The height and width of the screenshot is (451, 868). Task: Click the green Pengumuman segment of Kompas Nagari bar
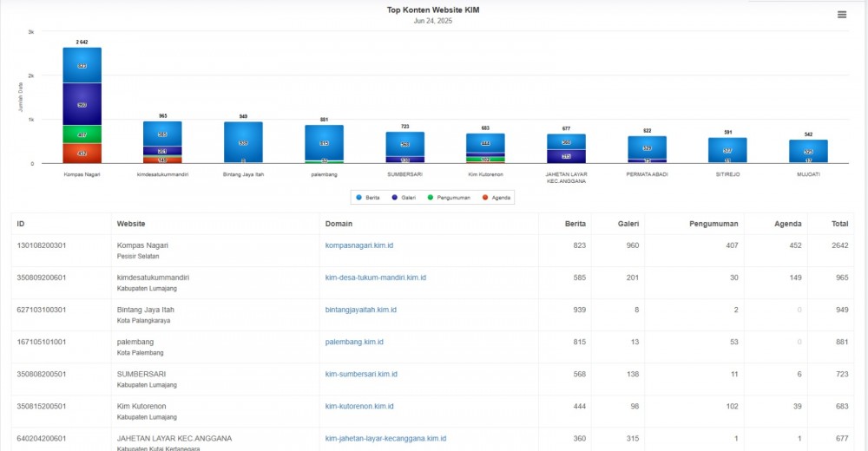coord(82,134)
